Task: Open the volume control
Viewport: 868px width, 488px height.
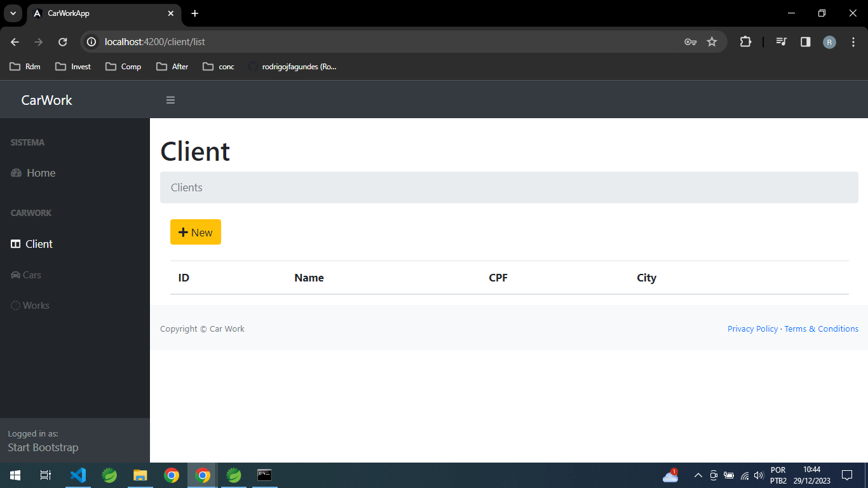Action: click(758, 475)
